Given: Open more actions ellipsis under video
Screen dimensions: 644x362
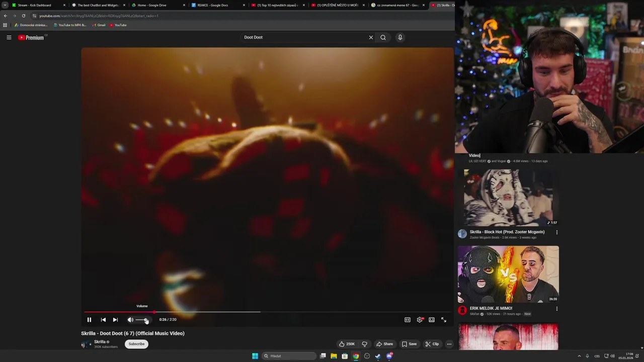Looking at the screenshot, I should click(449, 344).
